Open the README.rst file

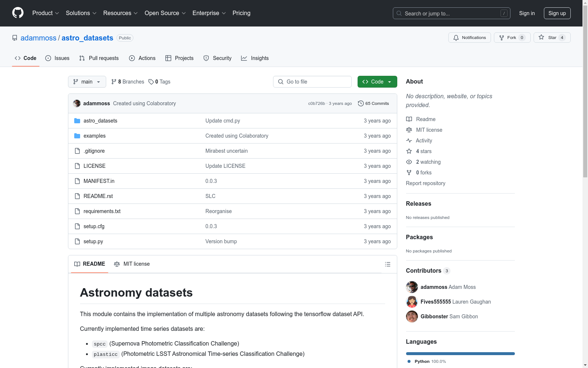(98, 196)
